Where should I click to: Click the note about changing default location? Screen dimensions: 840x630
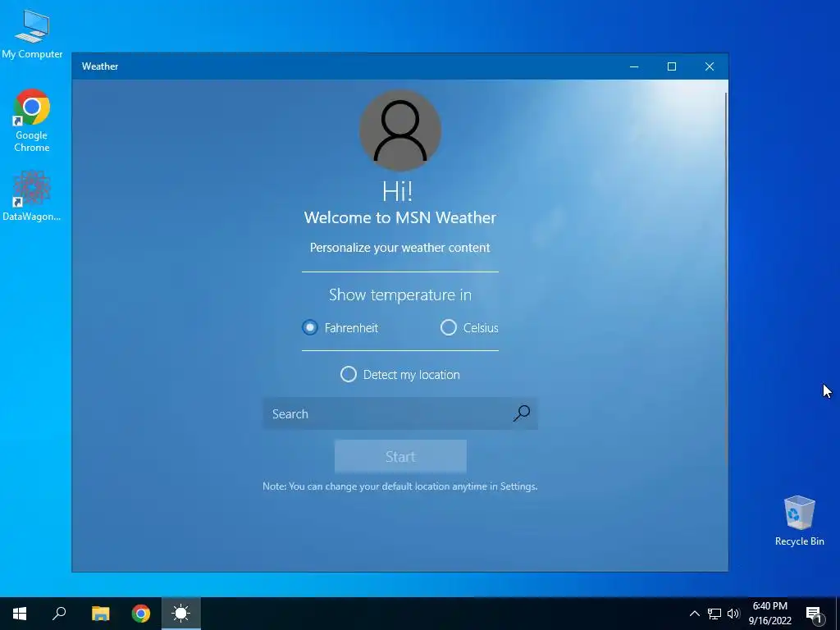399,486
